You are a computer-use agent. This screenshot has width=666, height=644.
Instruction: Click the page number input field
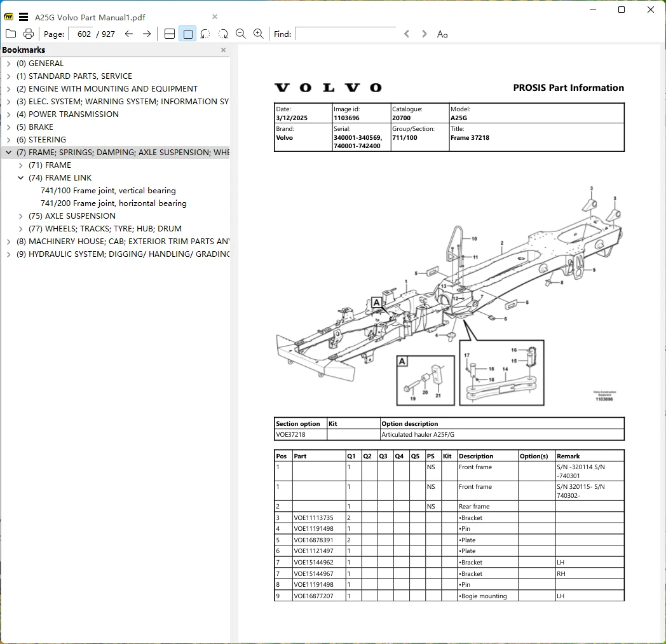tap(83, 34)
